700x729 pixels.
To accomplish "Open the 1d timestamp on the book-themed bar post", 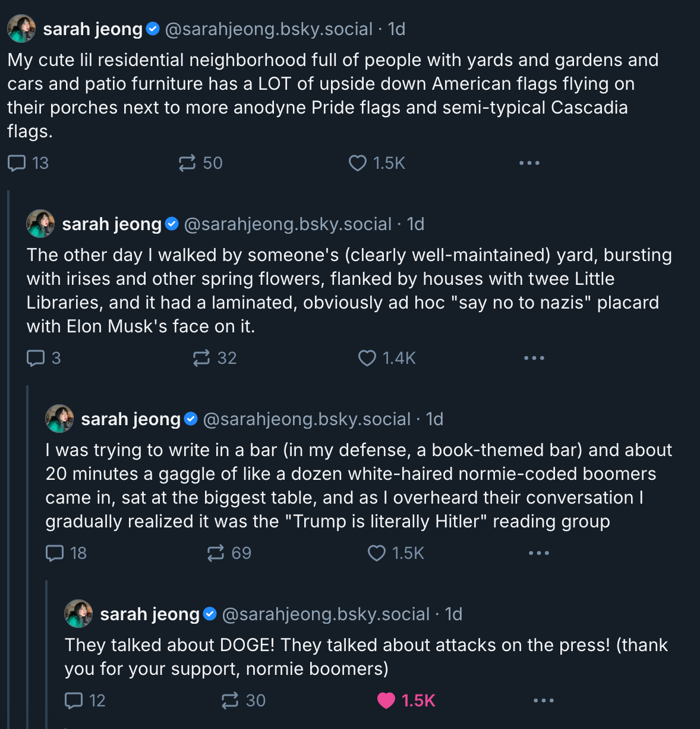I will (x=435, y=419).
